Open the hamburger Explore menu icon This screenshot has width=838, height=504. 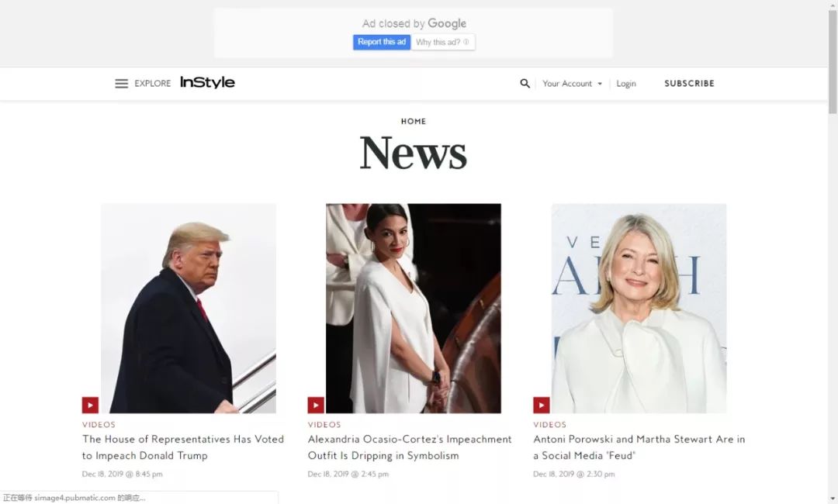tap(121, 84)
